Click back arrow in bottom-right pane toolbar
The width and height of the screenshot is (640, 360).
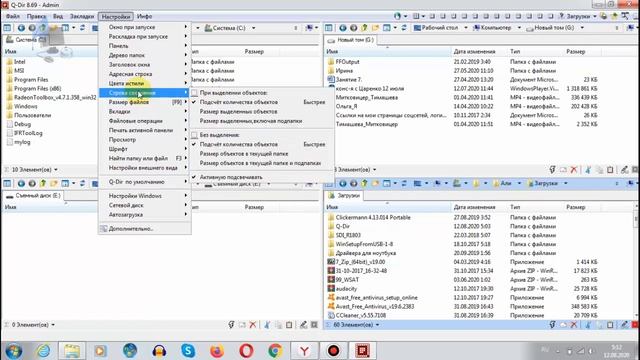pyautogui.click(x=342, y=183)
